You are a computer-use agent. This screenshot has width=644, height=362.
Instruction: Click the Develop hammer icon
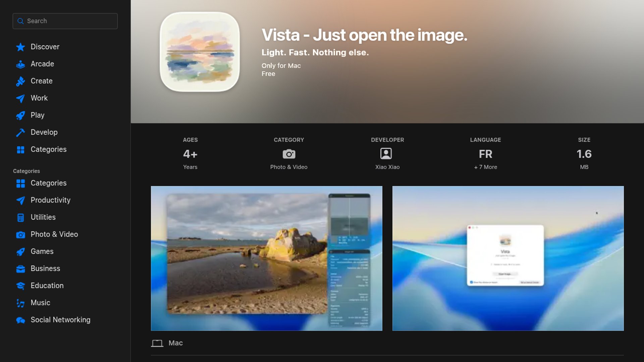coord(20,132)
